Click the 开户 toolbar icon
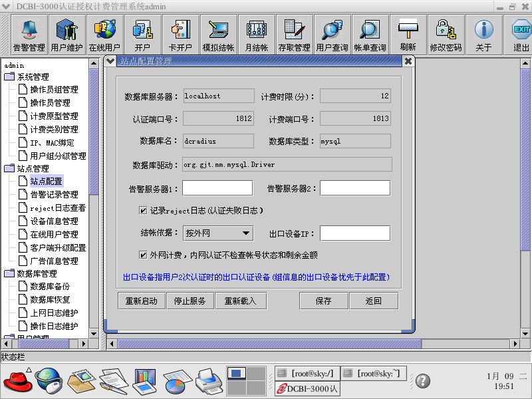 click(x=143, y=35)
